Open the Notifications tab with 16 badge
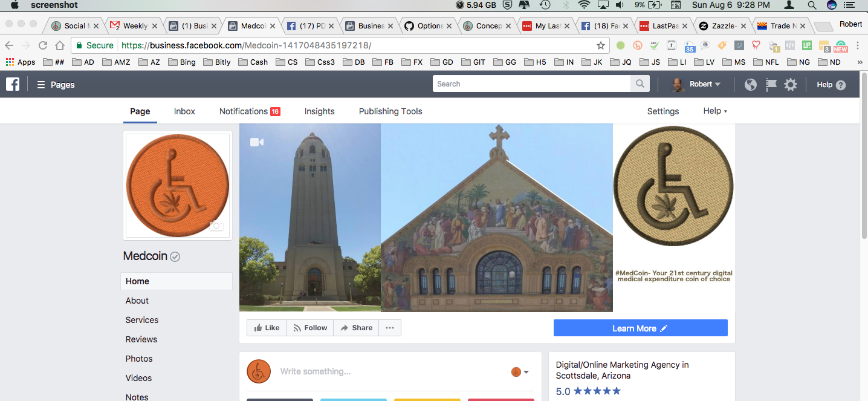This screenshot has width=868, height=401. click(250, 111)
